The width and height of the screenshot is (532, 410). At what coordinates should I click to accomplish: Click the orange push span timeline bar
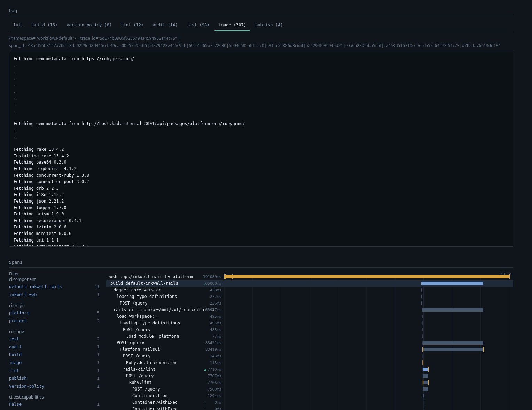tap(367, 277)
